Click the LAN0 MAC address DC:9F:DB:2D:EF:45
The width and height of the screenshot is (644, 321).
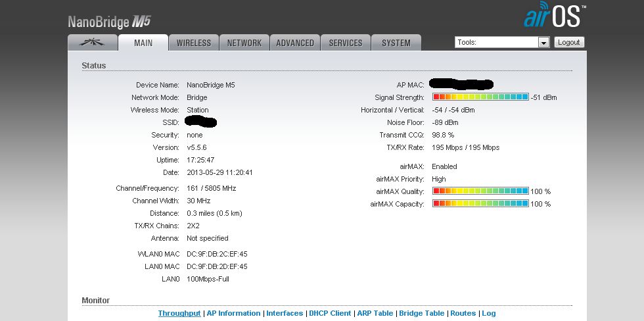(217, 266)
